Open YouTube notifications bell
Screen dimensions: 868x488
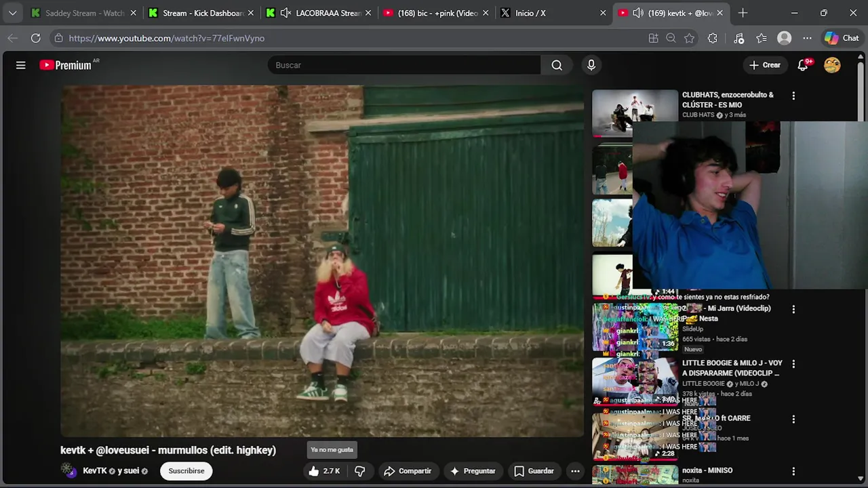pos(803,65)
